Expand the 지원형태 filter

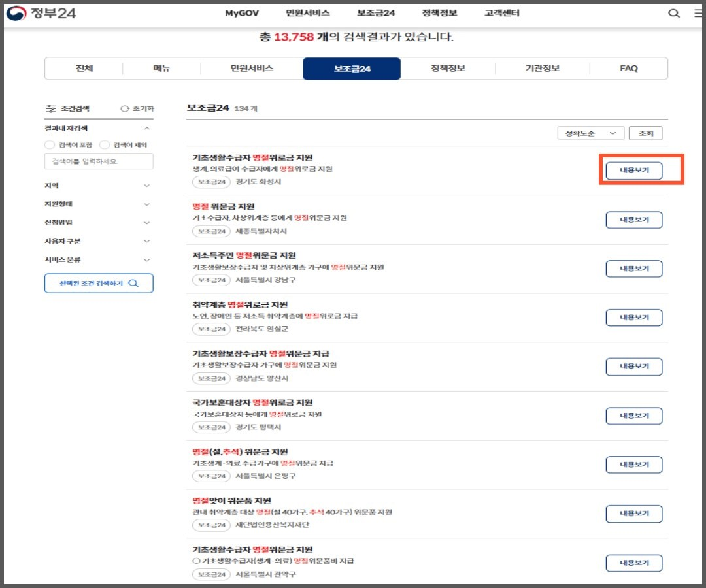pyautogui.click(x=147, y=204)
